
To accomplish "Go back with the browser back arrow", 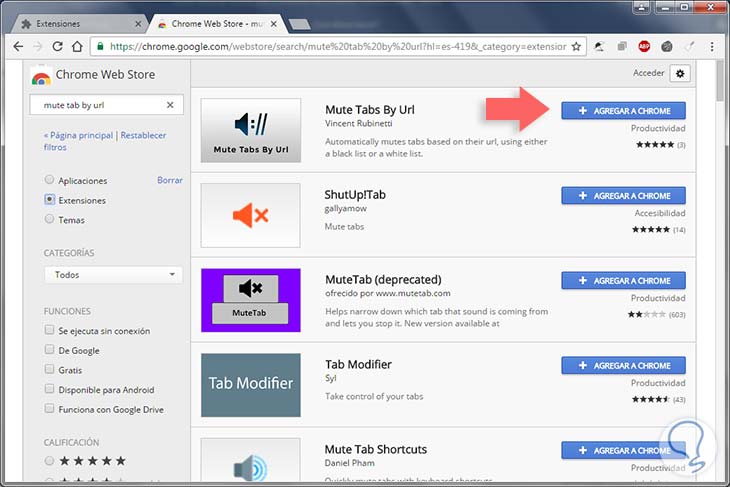I will (x=18, y=47).
